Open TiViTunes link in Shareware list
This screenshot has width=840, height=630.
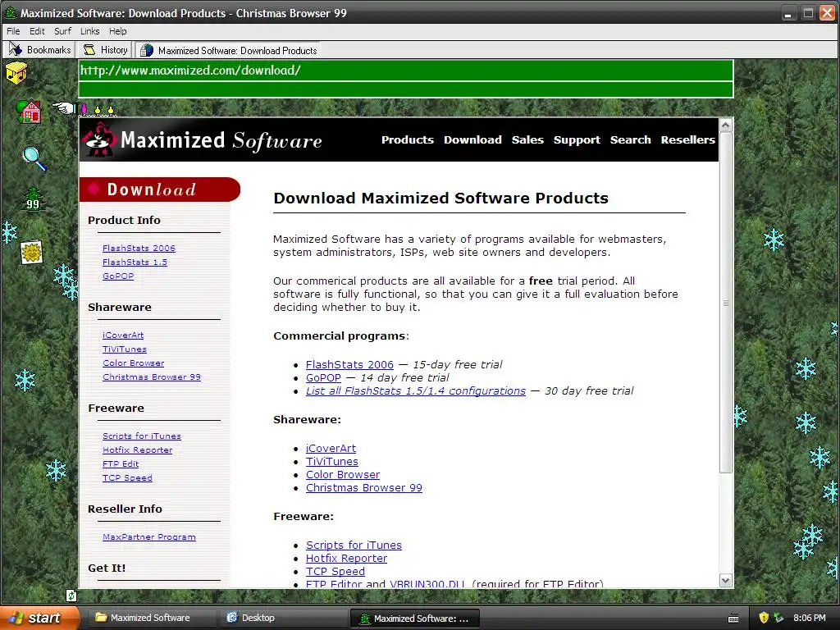[332, 462]
